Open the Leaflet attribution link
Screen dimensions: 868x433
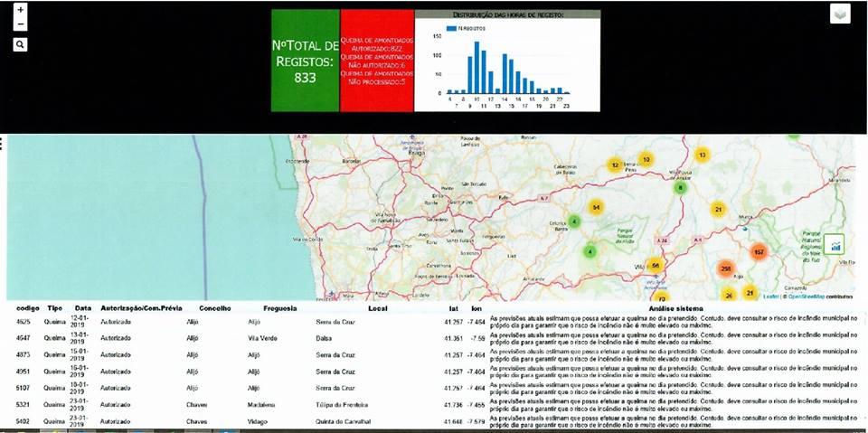[771, 296]
